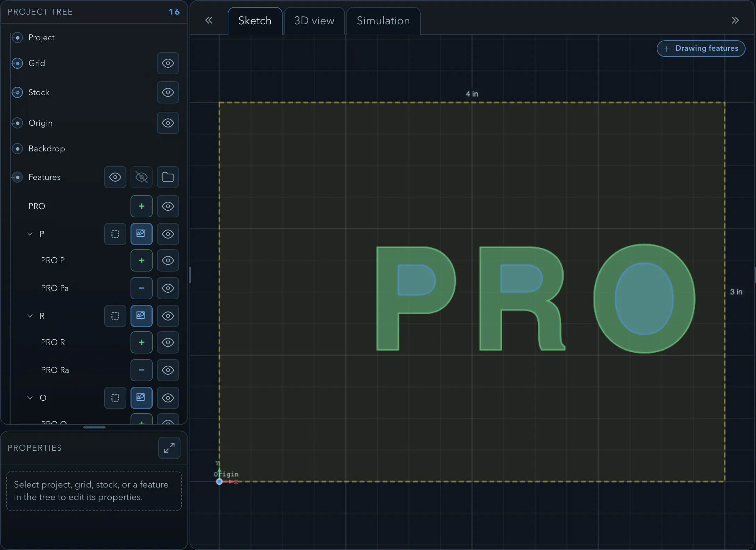Expand the Properties panel with the arrows icon

pos(169,448)
